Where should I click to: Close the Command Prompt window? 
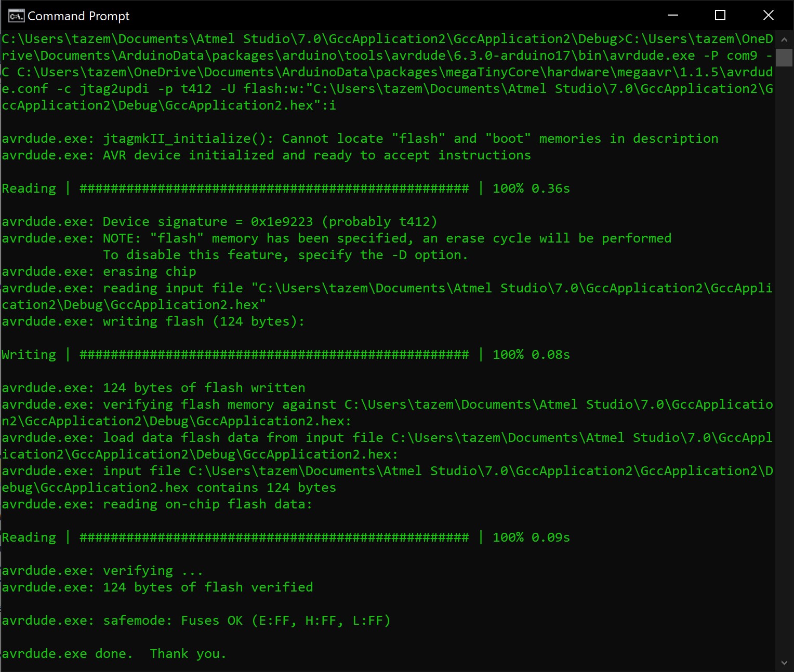click(768, 16)
